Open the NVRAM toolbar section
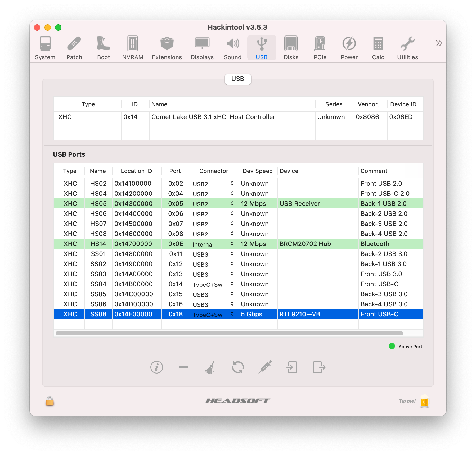Viewport: 476px width, 455px height. click(x=133, y=48)
